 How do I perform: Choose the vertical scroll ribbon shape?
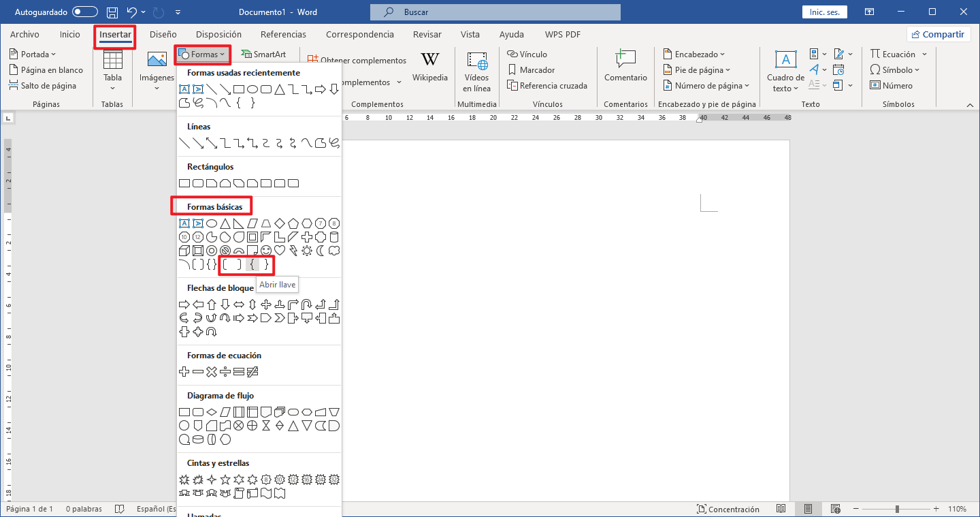pyautogui.click(x=239, y=493)
